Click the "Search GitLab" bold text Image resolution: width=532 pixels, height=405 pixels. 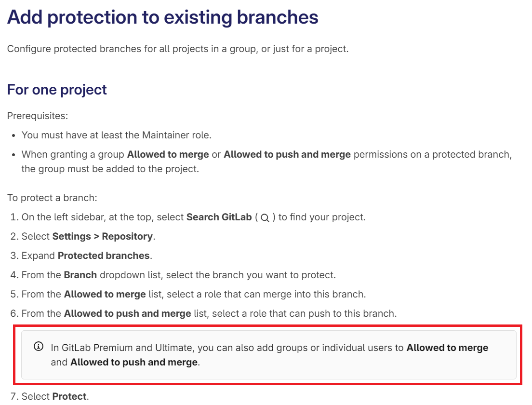point(219,217)
